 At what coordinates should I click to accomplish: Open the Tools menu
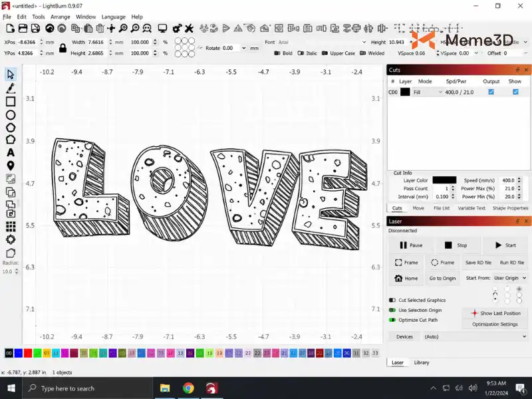(39, 17)
